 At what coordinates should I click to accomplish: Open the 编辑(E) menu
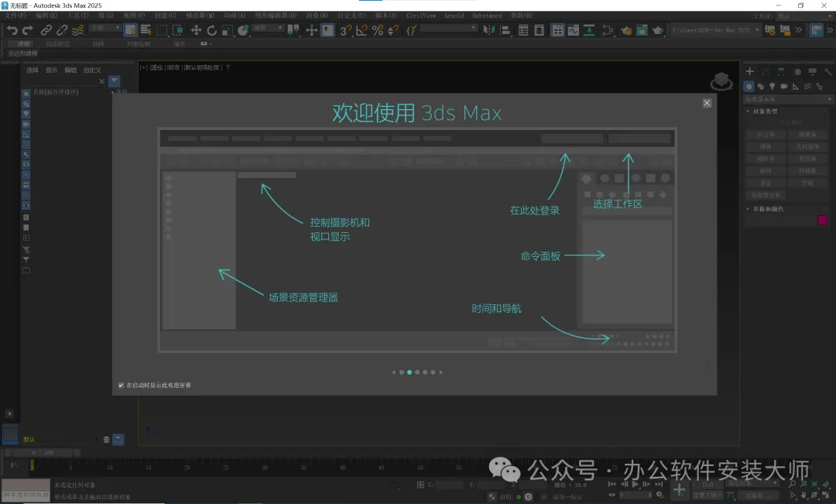(46, 16)
